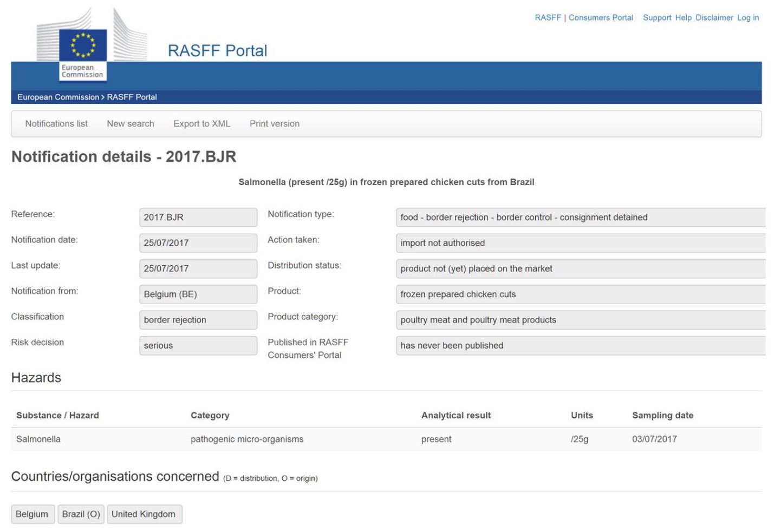
Task: Click the present analytical result cell
Action: (436, 439)
